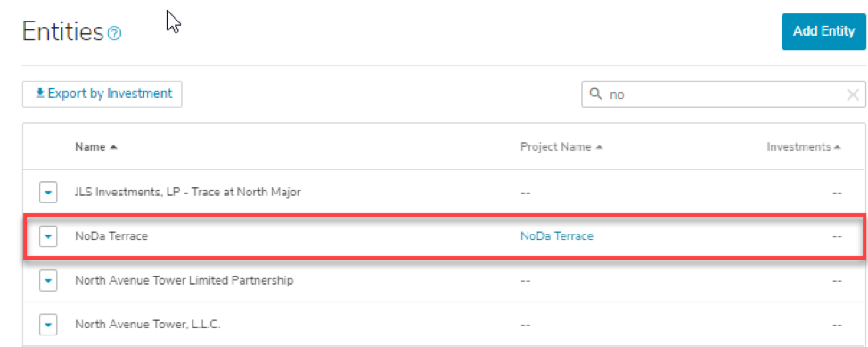
Task: Focus the search box containing "no"
Action: coord(723,95)
